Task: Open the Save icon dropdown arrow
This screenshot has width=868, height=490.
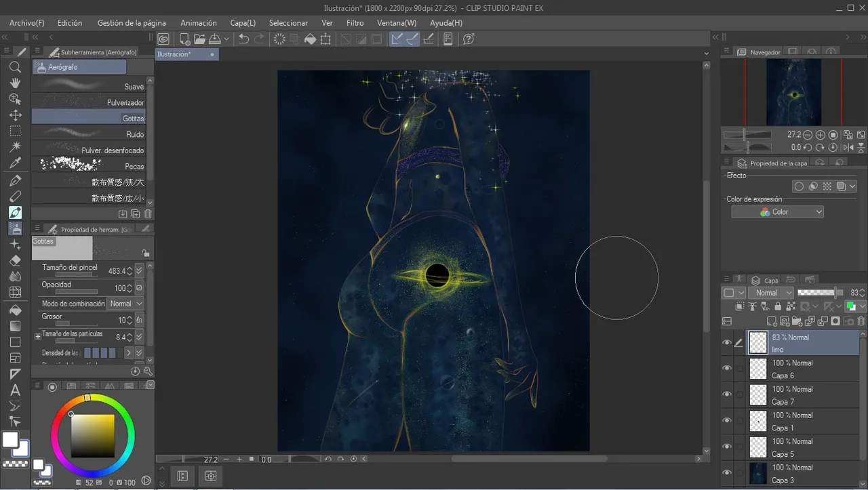Action: click(226, 39)
